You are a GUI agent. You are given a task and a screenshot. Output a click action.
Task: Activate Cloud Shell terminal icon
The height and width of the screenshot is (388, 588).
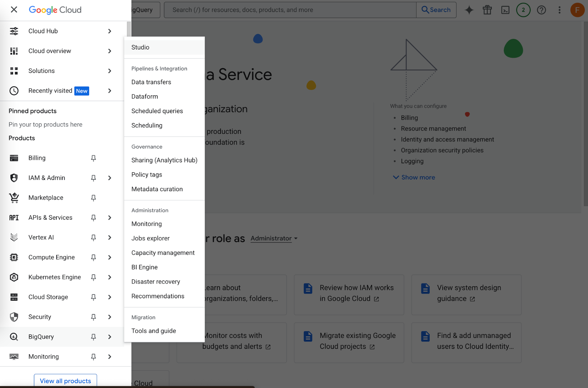pos(505,10)
